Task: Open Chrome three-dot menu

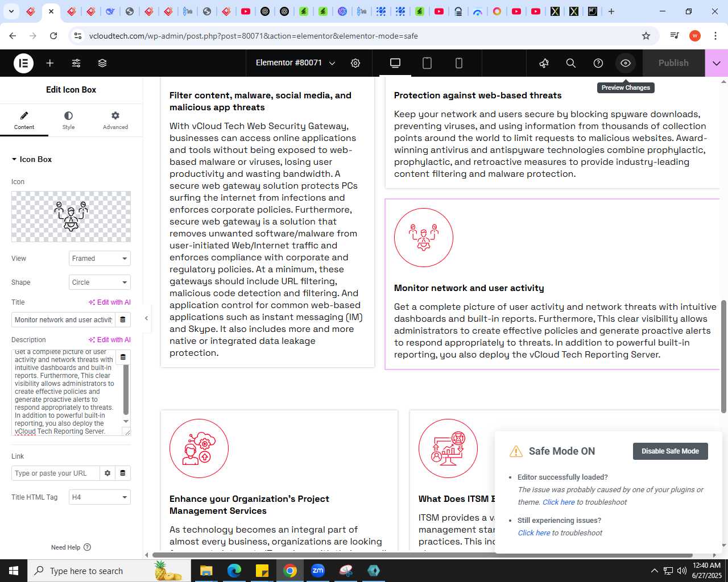Action: coord(715,36)
